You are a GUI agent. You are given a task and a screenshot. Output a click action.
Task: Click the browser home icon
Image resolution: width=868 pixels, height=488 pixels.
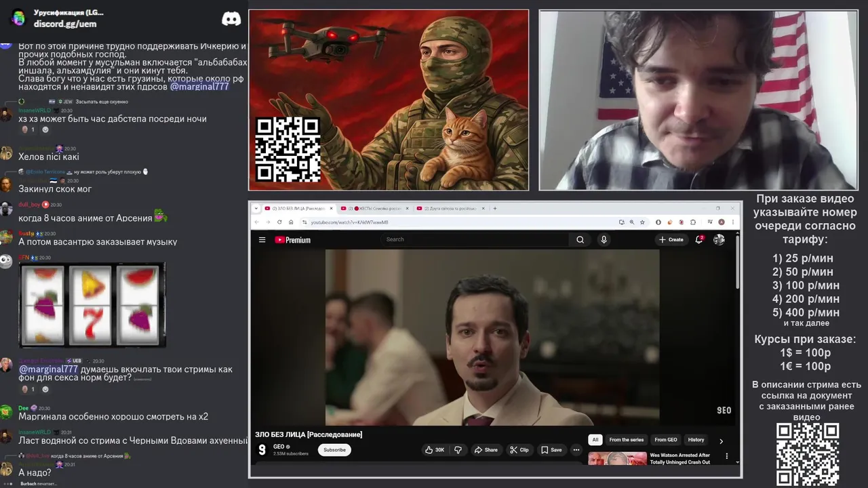pyautogui.click(x=291, y=222)
